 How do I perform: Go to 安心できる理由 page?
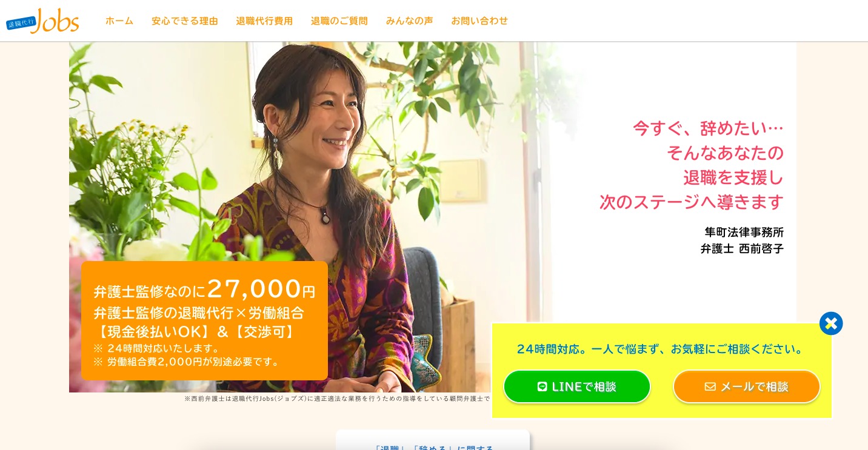coord(185,21)
